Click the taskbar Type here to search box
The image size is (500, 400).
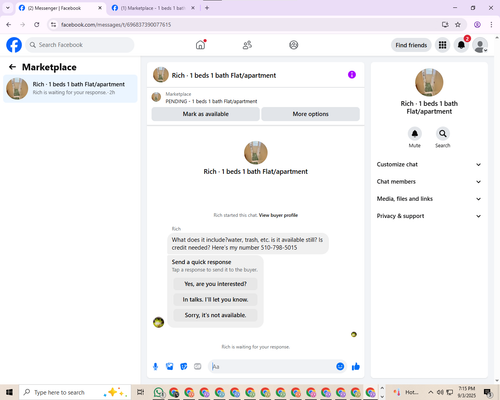tap(74, 392)
